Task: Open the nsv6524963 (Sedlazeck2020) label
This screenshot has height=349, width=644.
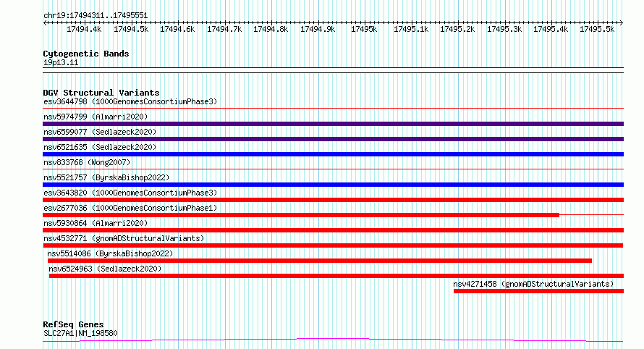Action: coord(105,269)
